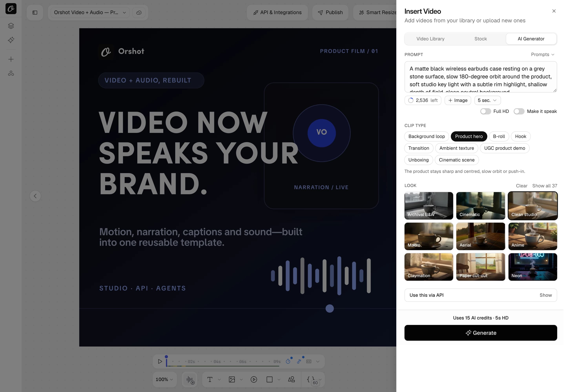Click the timeline playhead marker

(x=166, y=361)
